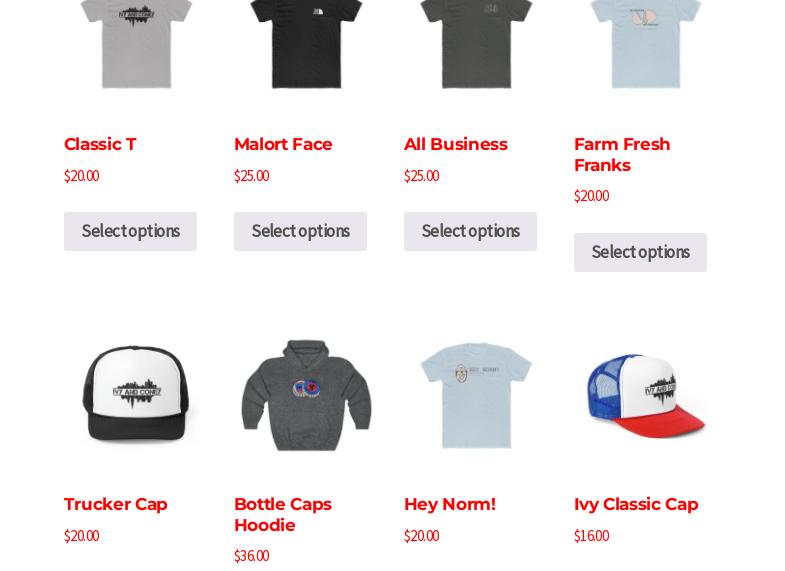Open the Malort Face black shirt image
Viewport: 785px width, 571px height.
(x=305, y=45)
